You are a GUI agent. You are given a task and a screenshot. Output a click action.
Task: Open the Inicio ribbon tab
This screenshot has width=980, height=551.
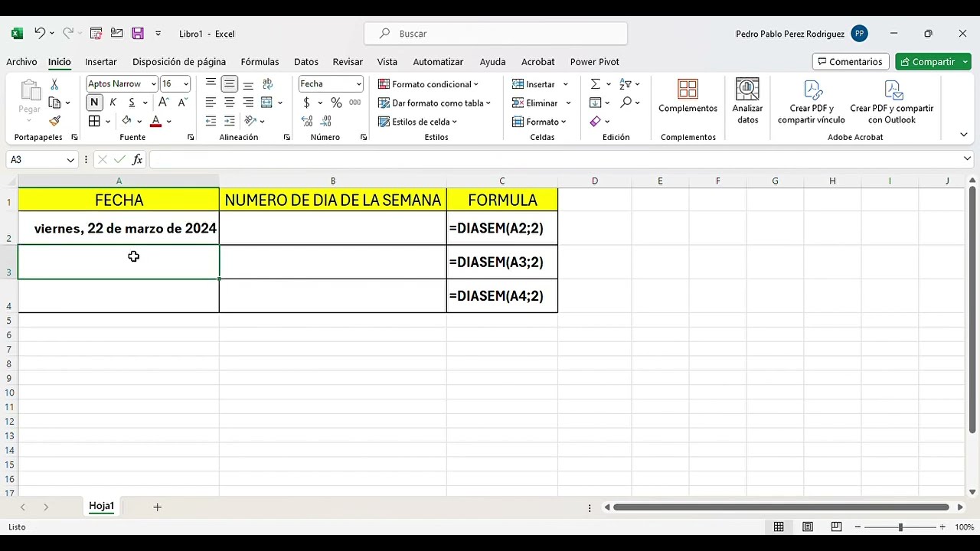[59, 62]
